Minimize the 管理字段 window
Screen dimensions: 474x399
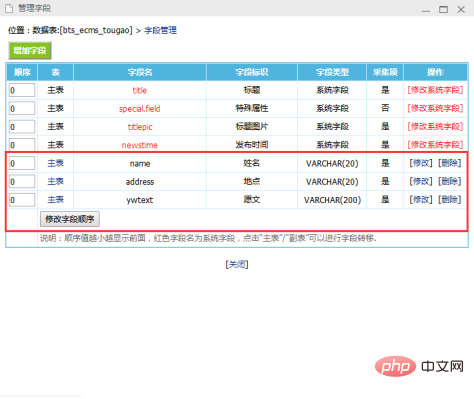tap(426, 10)
